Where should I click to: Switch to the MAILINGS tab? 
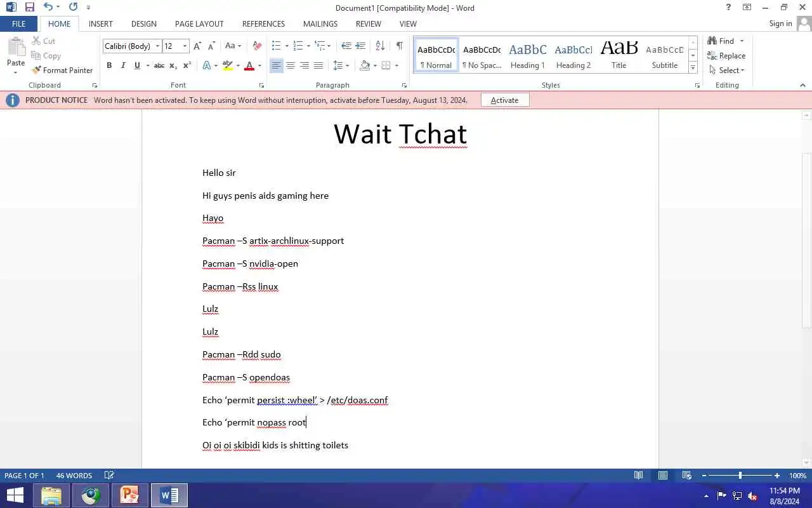point(320,23)
